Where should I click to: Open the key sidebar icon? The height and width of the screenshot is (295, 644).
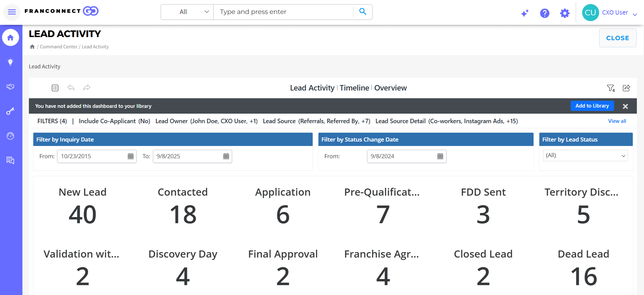(x=11, y=111)
